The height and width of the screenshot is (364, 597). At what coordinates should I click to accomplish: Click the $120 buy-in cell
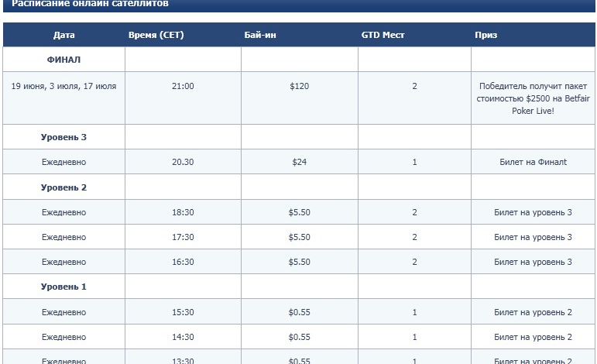point(299,87)
